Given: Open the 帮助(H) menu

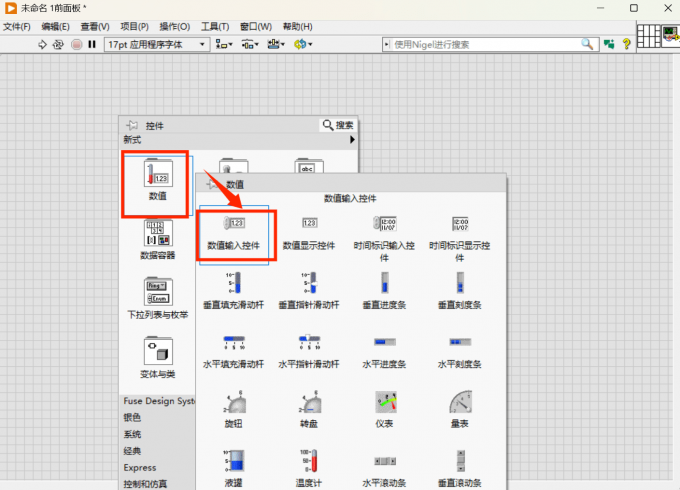Looking at the screenshot, I should [298, 27].
